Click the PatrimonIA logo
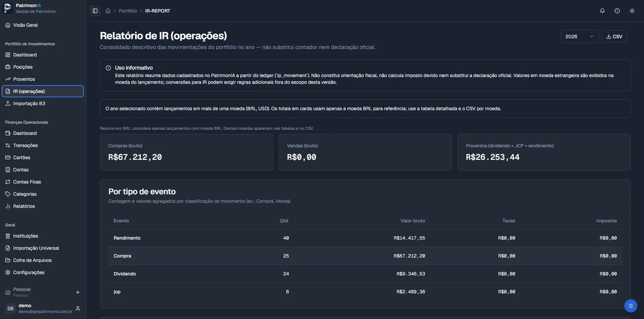This screenshot has width=644, height=319. point(8,8)
